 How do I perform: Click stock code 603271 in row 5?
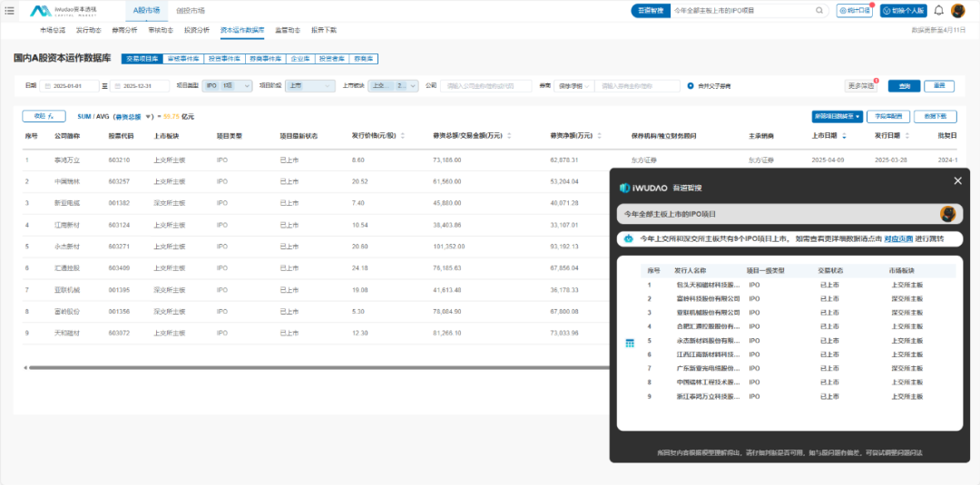[119, 247]
